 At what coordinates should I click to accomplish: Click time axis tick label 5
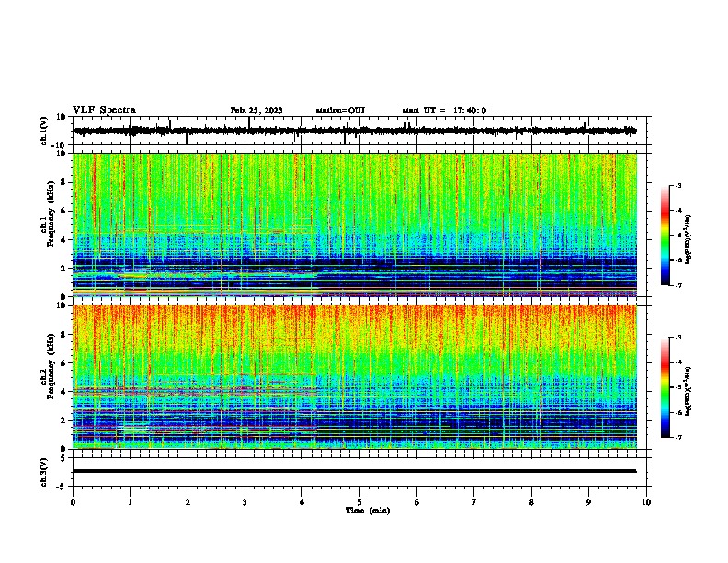coord(359,502)
